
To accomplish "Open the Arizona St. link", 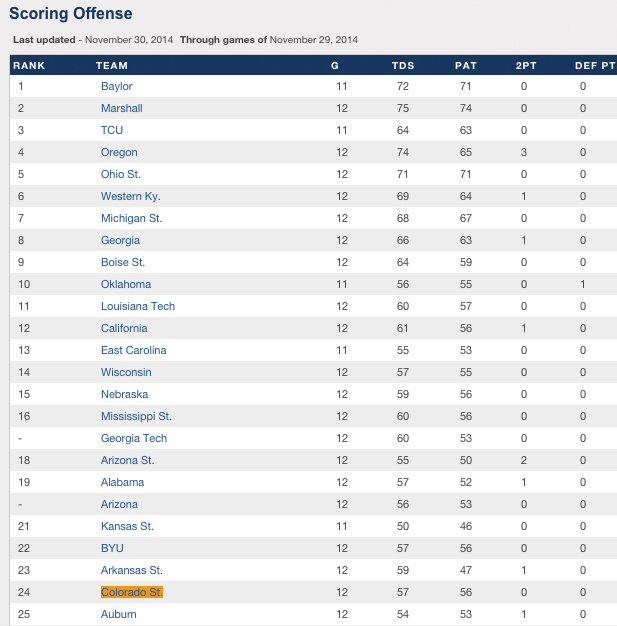I will (x=127, y=460).
